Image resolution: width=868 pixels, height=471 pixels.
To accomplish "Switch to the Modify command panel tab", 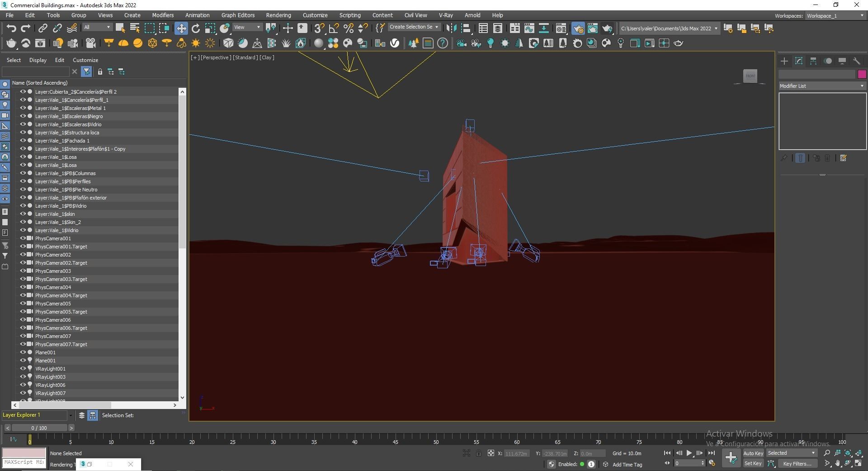I will pyautogui.click(x=799, y=61).
